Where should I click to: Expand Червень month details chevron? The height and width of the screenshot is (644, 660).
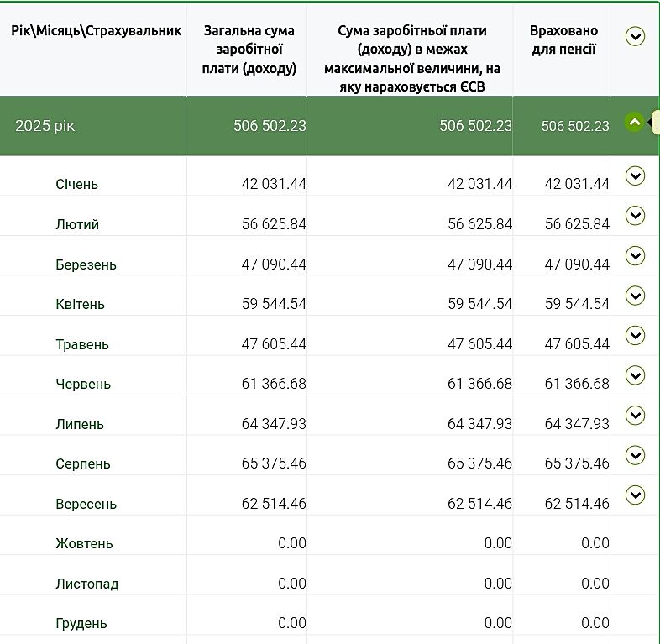point(636,375)
